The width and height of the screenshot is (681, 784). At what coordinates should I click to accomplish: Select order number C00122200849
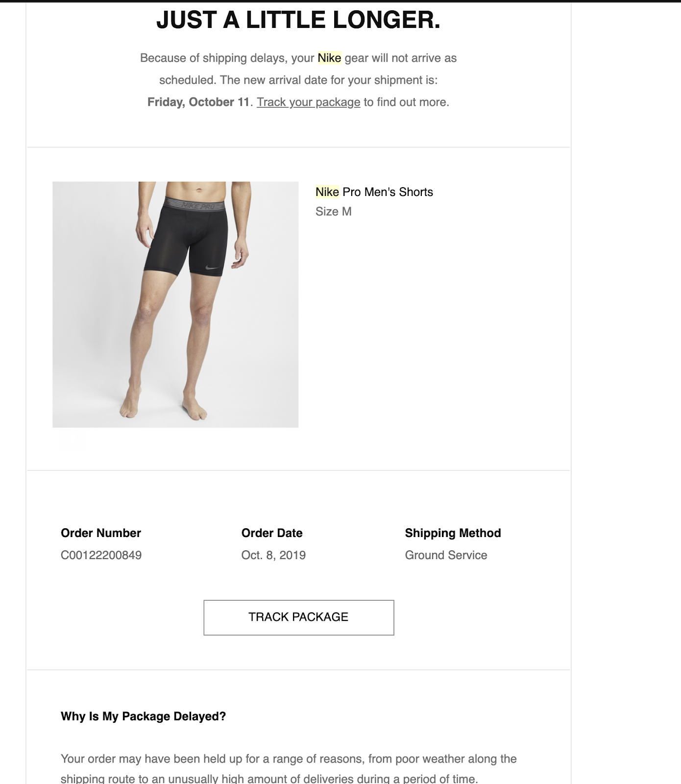pos(101,555)
